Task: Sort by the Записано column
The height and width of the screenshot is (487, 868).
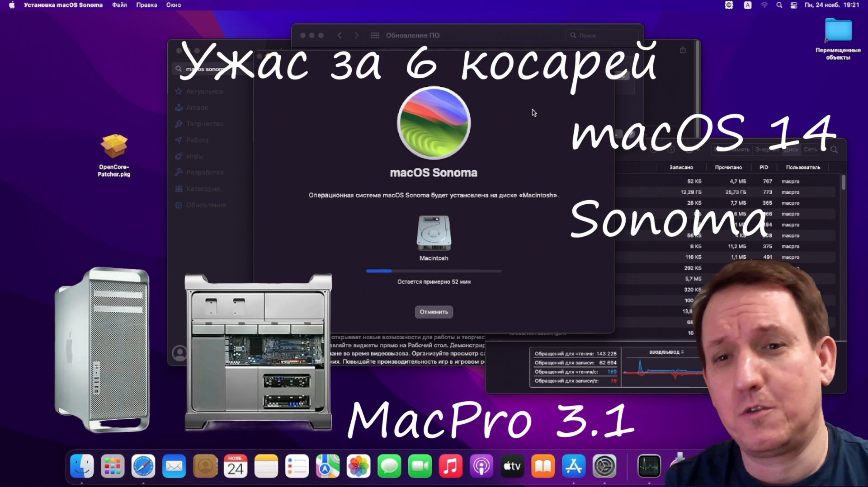Action: (x=681, y=167)
